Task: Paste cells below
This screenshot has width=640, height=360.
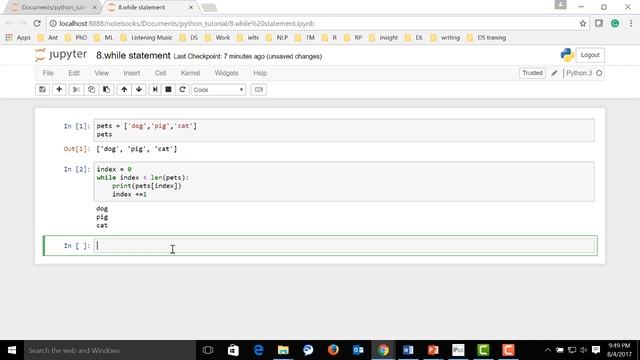Action: tap(107, 89)
